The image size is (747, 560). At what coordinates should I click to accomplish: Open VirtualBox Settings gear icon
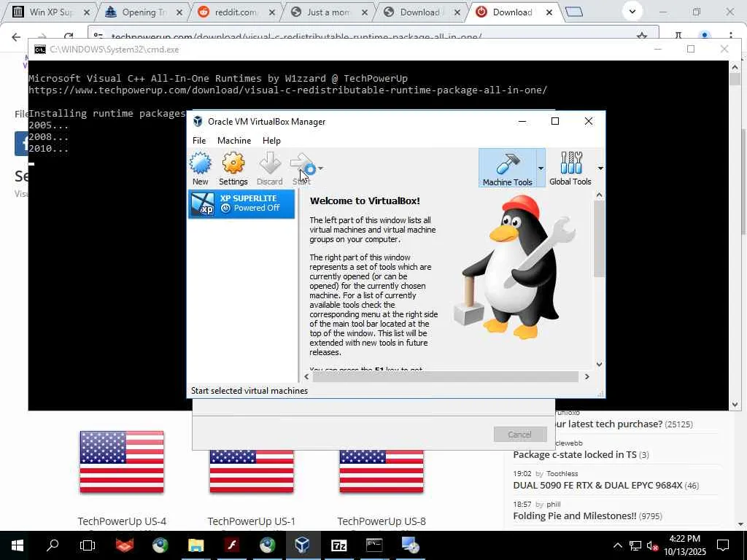(x=233, y=168)
